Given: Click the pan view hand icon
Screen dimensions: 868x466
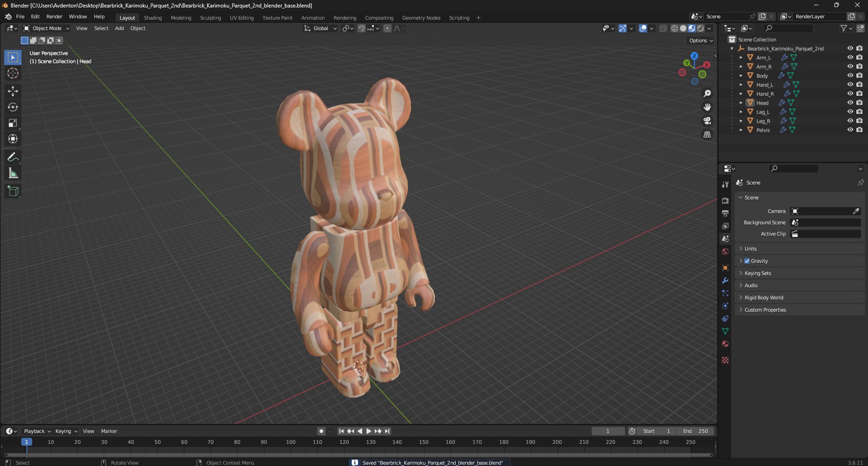Looking at the screenshot, I should tap(707, 107).
